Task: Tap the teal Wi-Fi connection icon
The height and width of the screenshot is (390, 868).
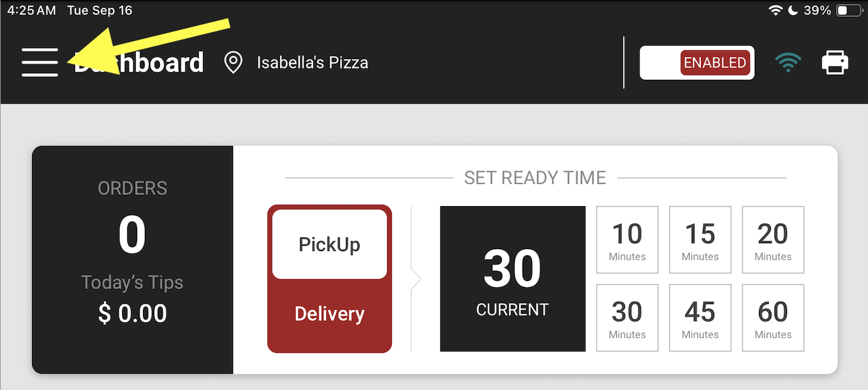Action: (x=788, y=63)
